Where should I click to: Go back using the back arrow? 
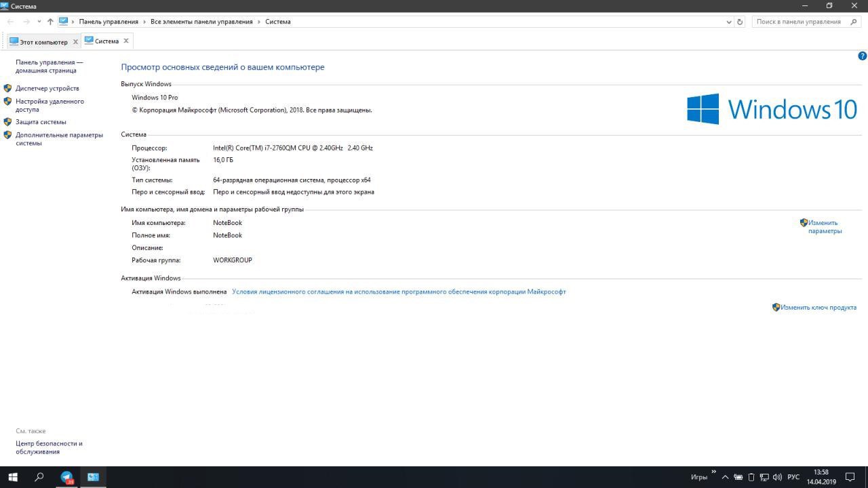tap(10, 22)
